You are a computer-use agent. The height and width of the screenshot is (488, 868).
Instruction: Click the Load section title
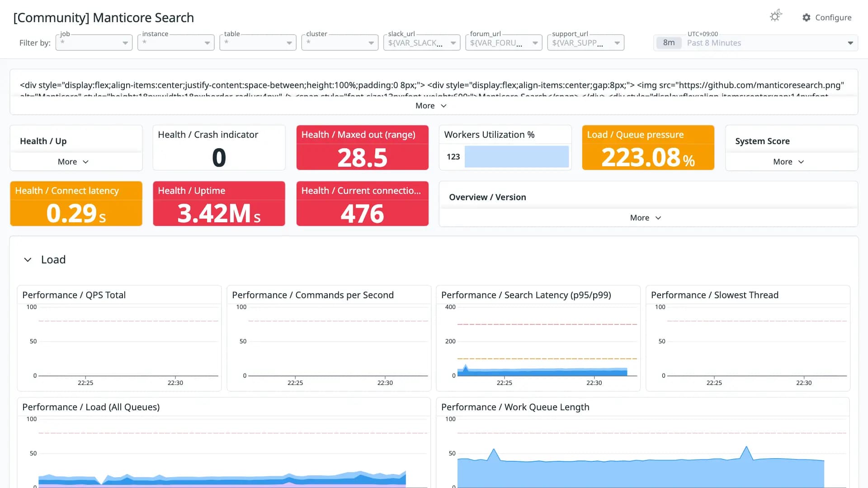point(53,260)
